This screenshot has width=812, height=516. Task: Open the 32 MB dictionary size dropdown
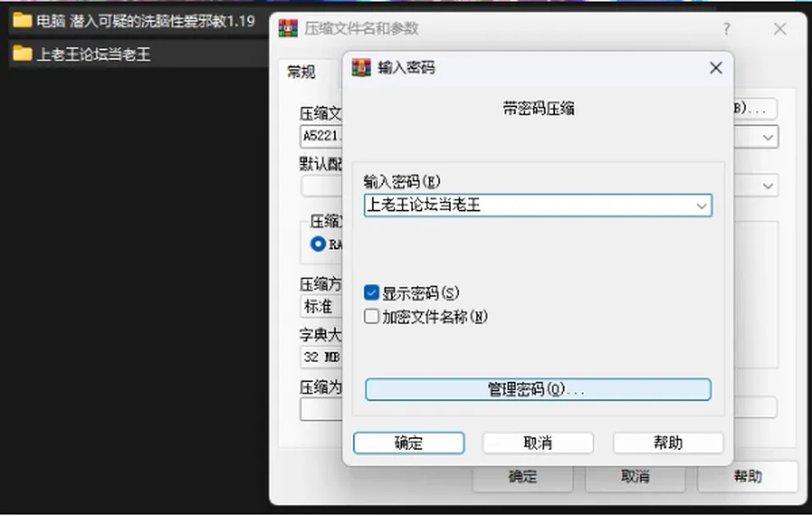321,357
